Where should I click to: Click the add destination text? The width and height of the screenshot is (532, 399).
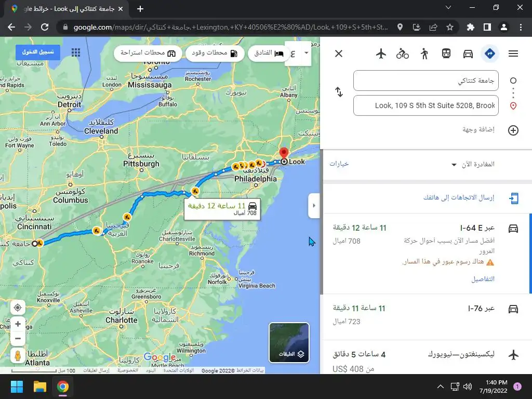point(478,129)
